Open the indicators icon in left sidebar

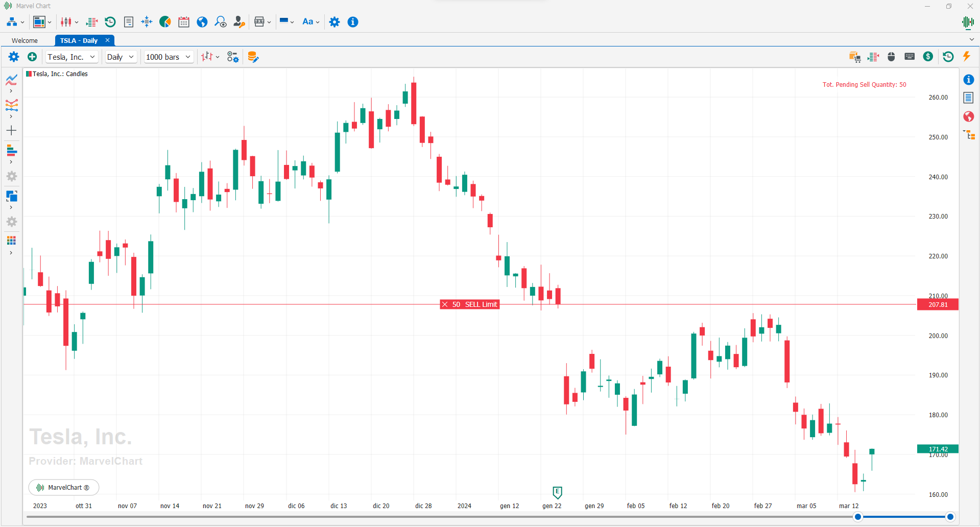(x=11, y=80)
